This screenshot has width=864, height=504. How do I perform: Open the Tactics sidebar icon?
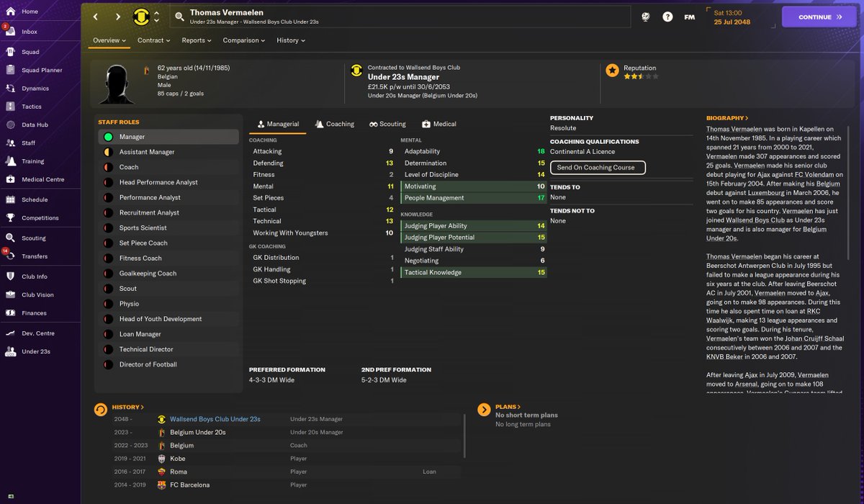coord(10,106)
